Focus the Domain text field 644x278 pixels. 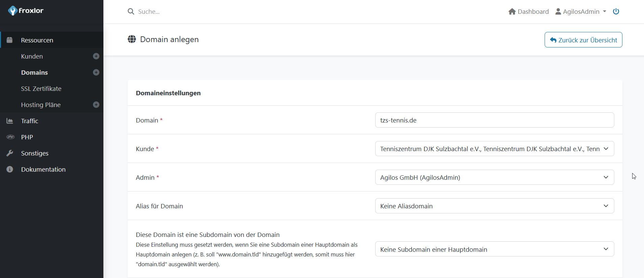[494, 120]
